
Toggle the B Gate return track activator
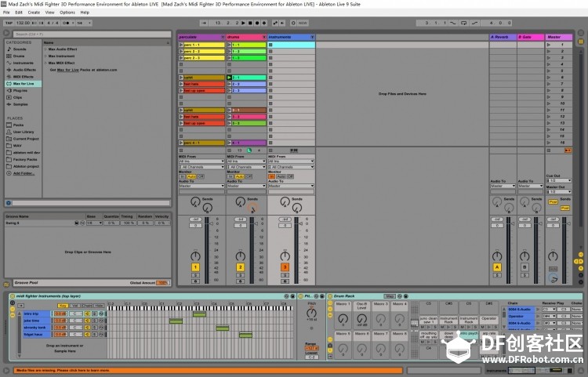pyautogui.click(x=524, y=267)
